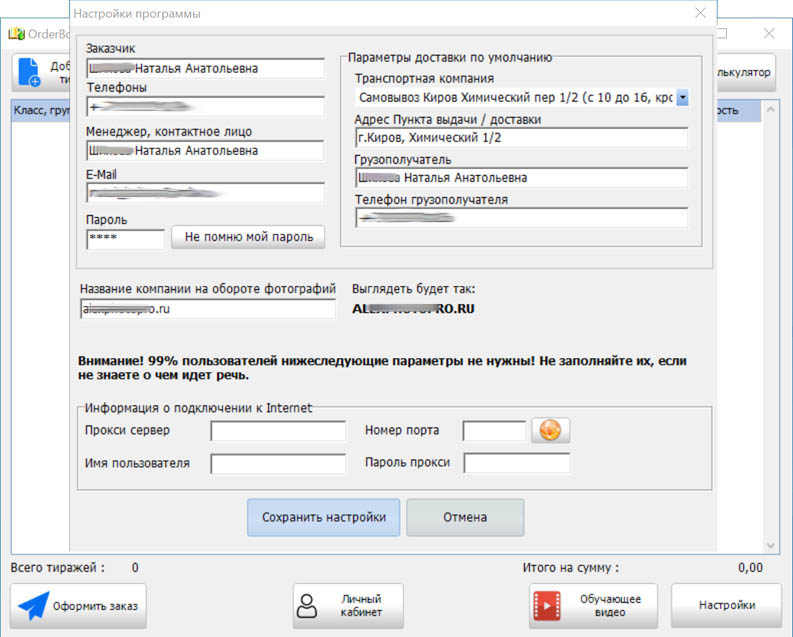Click the paper plane Оформить заказ button

click(78, 606)
